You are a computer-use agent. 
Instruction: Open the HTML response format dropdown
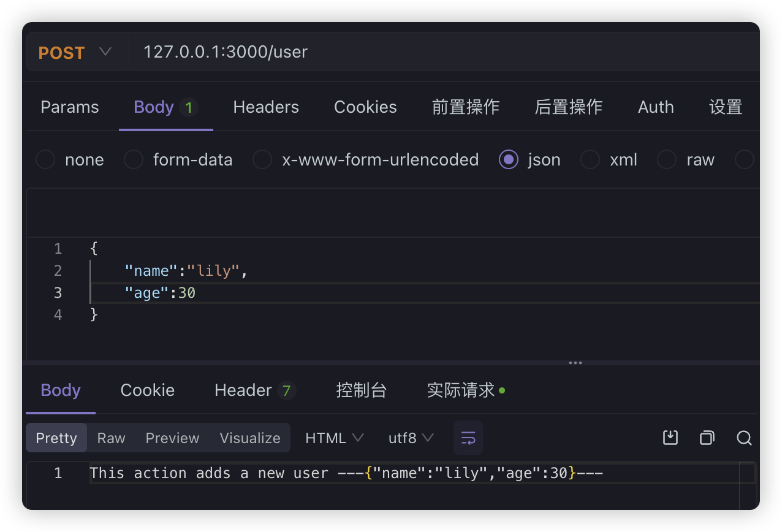click(335, 438)
